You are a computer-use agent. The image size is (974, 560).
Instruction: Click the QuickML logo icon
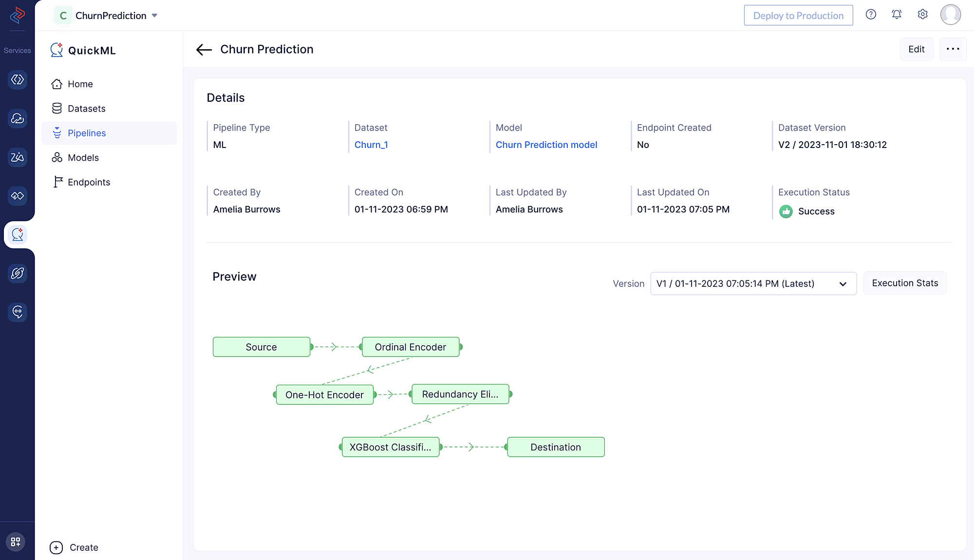point(57,50)
